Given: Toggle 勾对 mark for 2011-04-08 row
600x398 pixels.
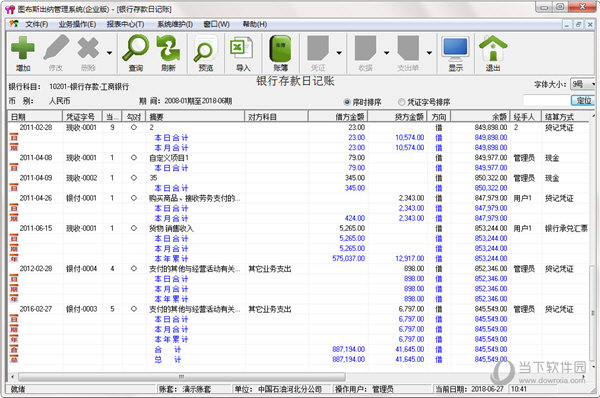Looking at the screenshot, I should pos(134,158).
